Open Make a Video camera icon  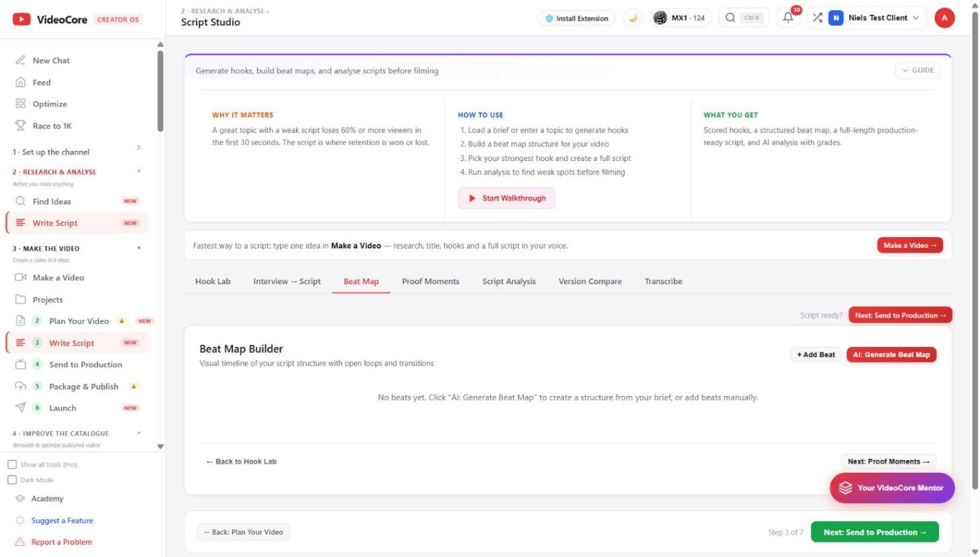(x=20, y=277)
